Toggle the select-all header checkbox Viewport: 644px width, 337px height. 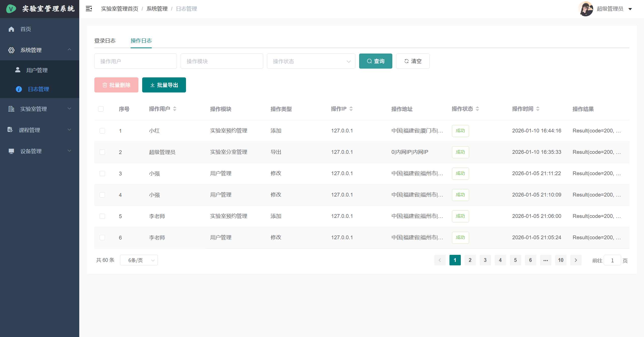101,109
